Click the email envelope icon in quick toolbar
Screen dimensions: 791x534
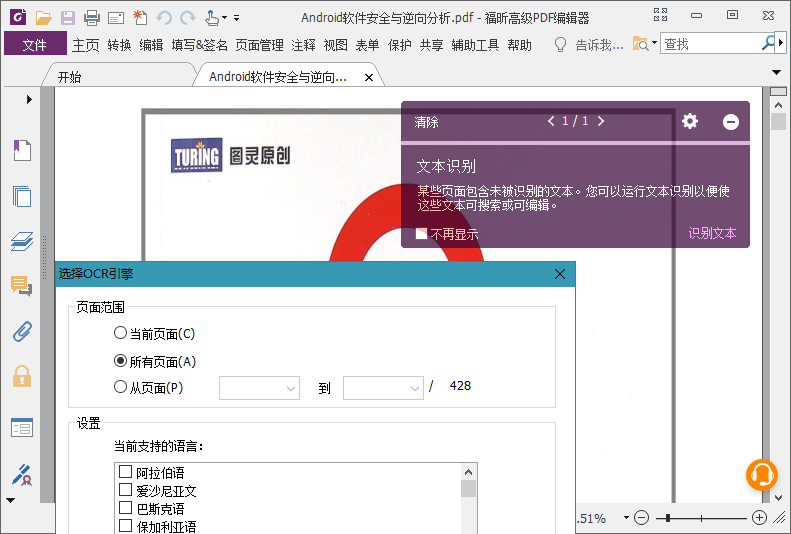[x=116, y=18]
